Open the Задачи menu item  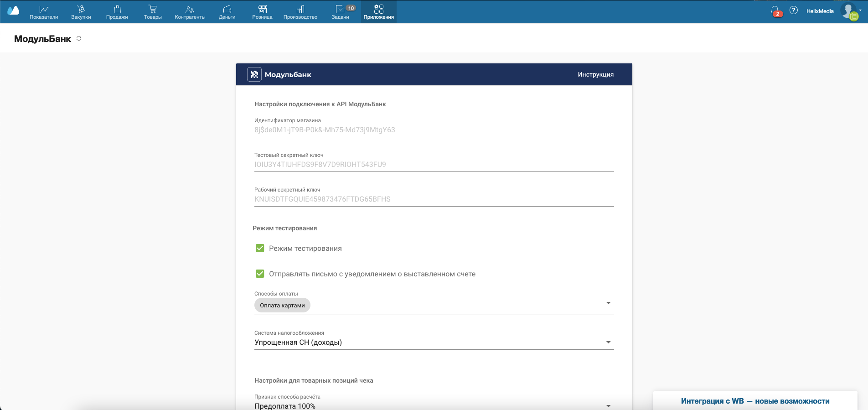coord(341,12)
